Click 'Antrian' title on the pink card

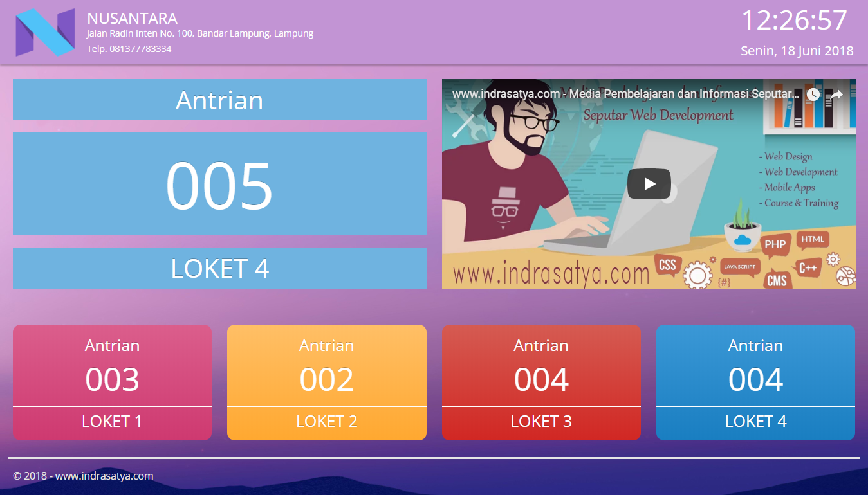pyautogui.click(x=112, y=345)
